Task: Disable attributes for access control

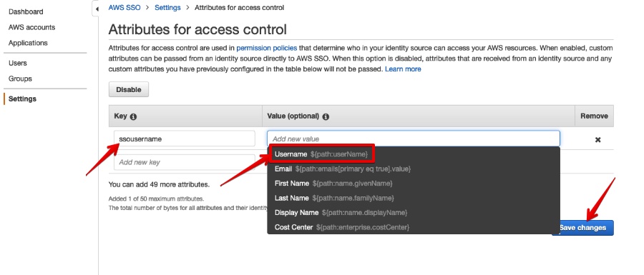Action: (129, 90)
